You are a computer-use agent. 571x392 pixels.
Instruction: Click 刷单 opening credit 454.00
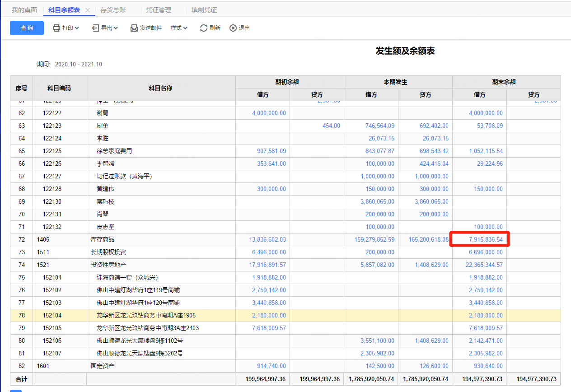(331, 126)
